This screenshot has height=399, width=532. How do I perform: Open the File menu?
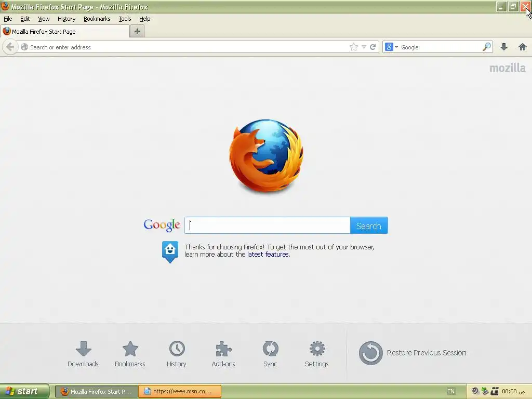click(x=8, y=19)
